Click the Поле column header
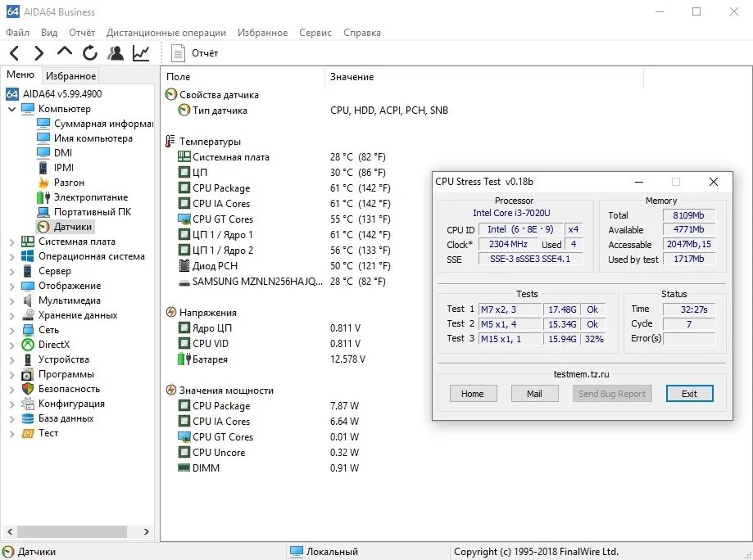This screenshot has height=560, width=753. [243, 77]
